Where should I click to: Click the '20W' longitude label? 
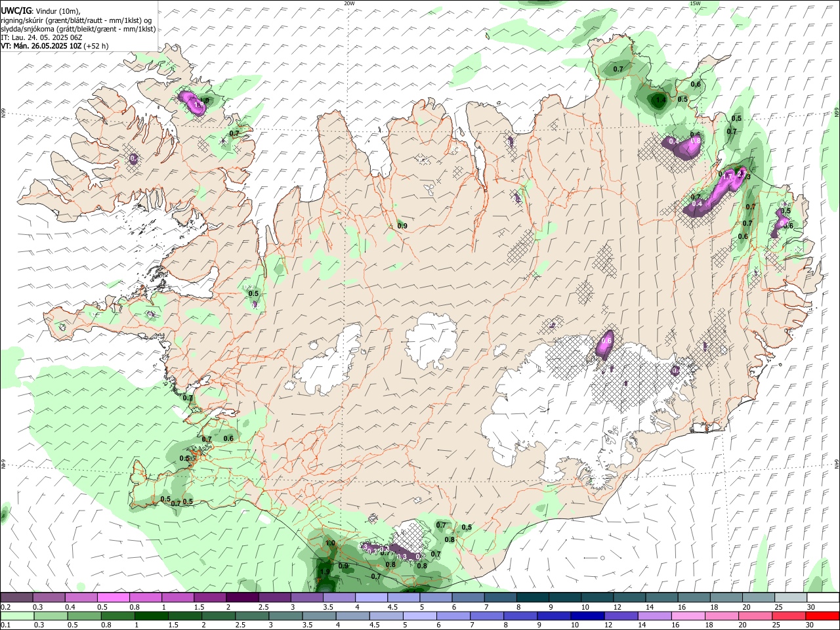click(x=349, y=3)
